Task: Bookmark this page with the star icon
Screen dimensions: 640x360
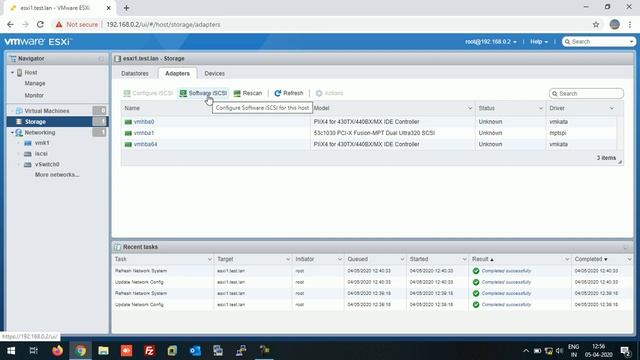Action: click(596, 24)
